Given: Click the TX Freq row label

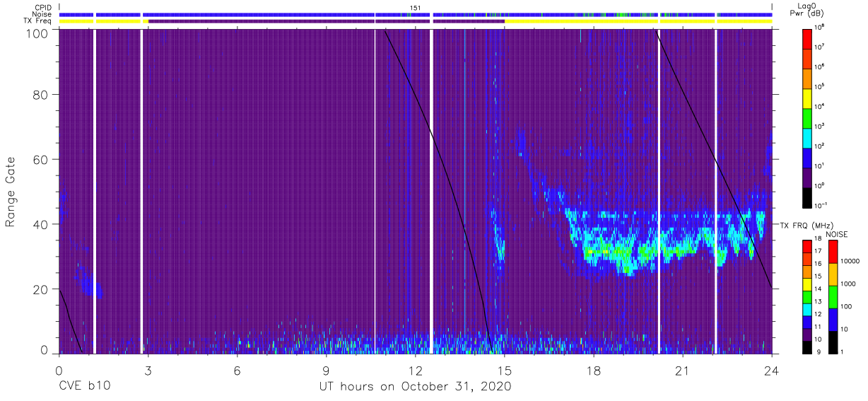Looking at the screenshot, I should (x=37, y=21).
